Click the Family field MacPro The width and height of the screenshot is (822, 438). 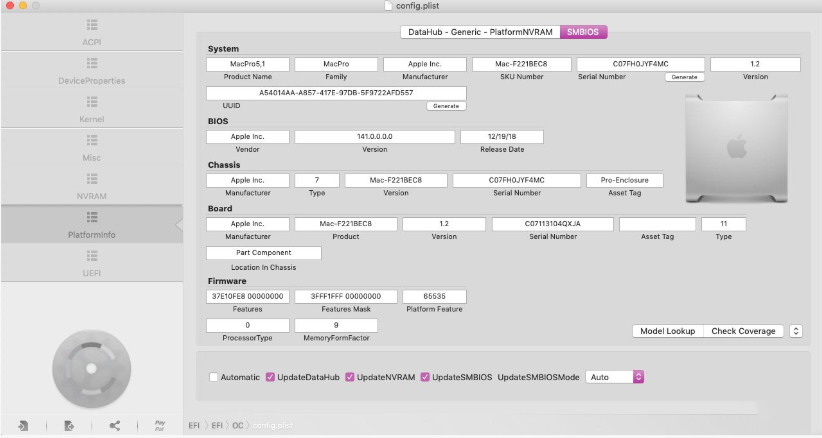(x=336, y=64)
